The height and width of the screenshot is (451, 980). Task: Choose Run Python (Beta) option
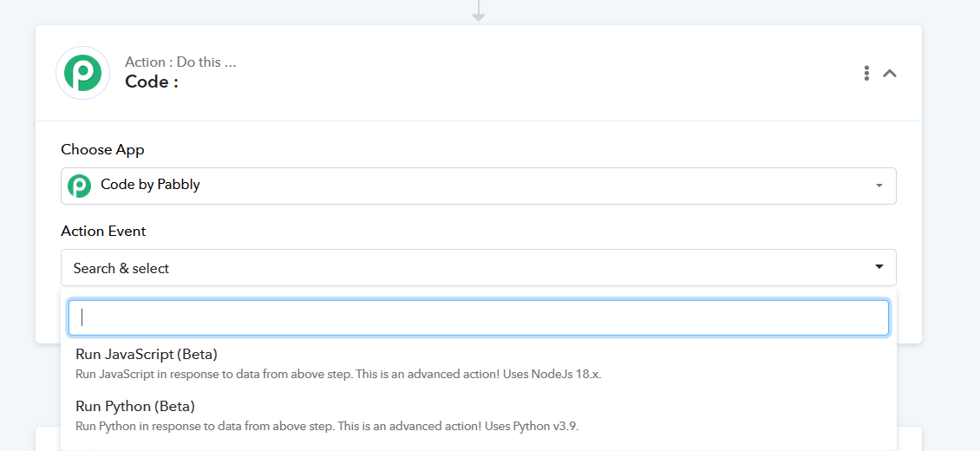click(x=135, y=406)
